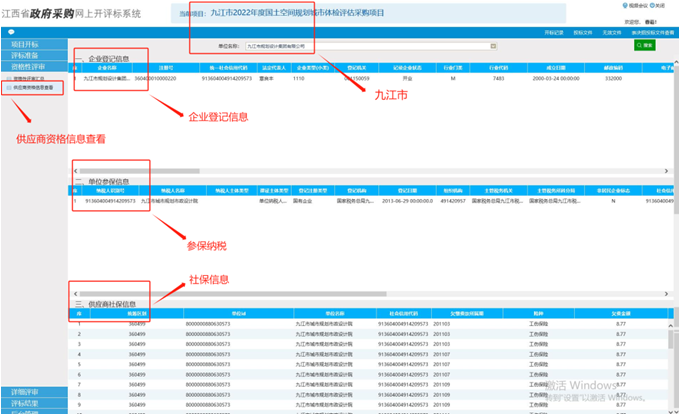Click icon beside 供应商资格信息查看 item
Image resolution: width=680 pixels, height=415 pixels.
tap(10, 88)
